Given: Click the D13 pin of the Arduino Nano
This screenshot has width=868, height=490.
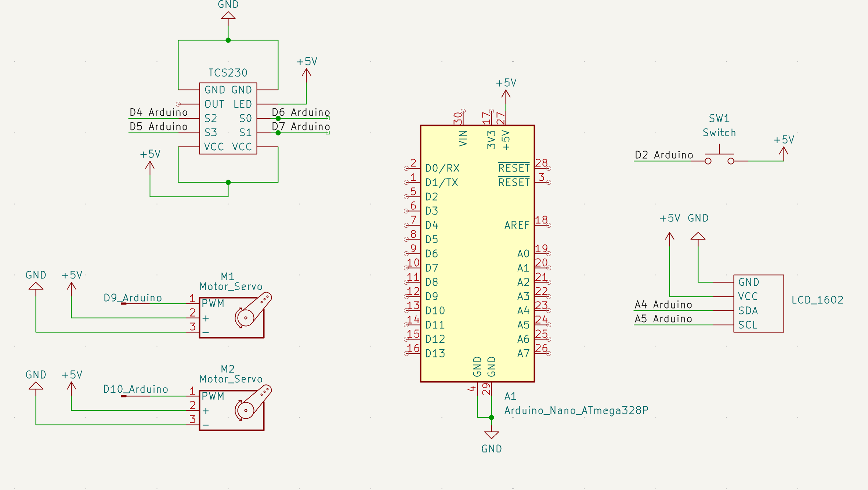Looking at the screenshot, I should click(411, 353).
